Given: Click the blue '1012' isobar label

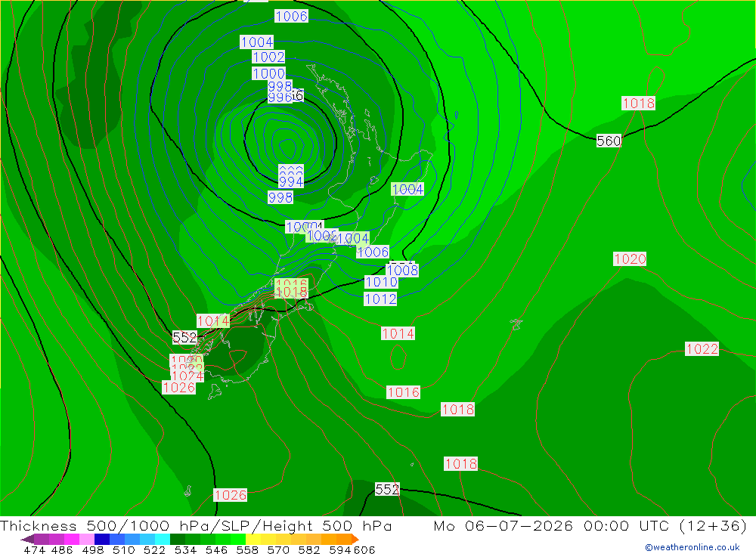Looking at the screenshot, I should tap(380, 299).
